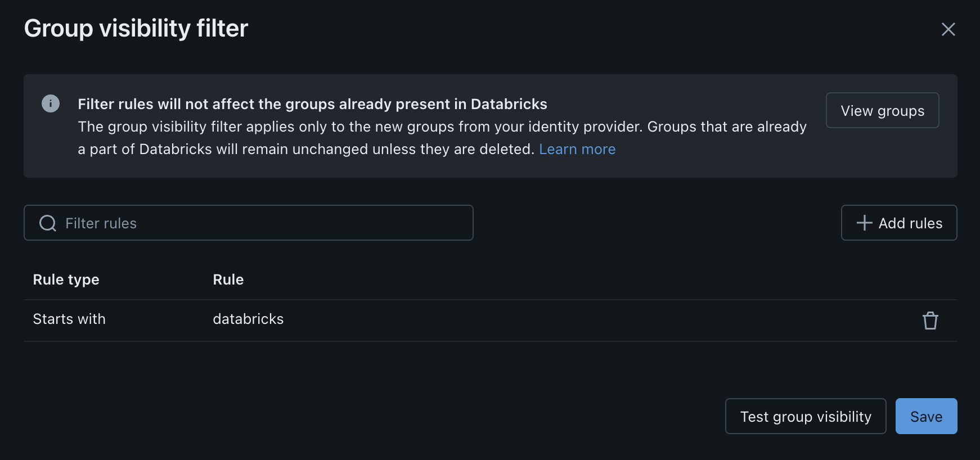Select the 'databricks' rule value

click(x=248, y=319)
